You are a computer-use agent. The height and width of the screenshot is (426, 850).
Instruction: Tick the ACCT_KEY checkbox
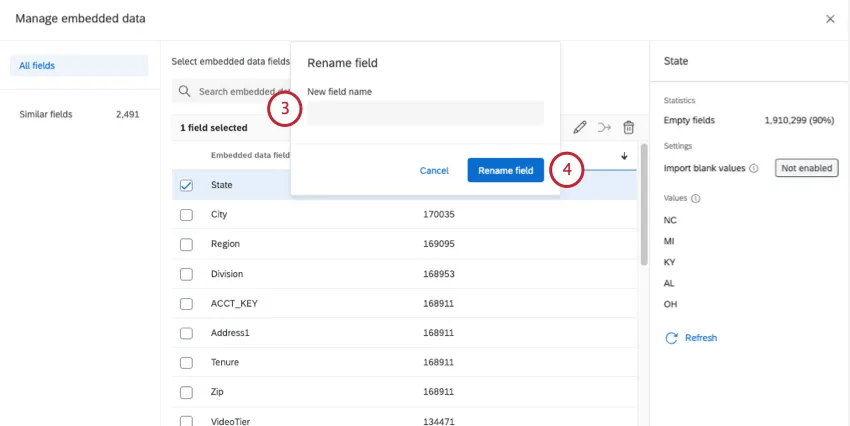[x=186, y=303]
